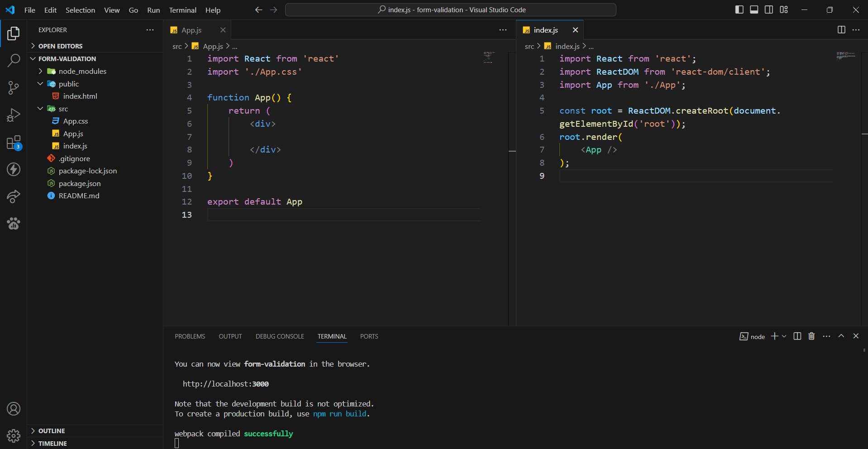Toggle the bottom Panel visibility
Image resolution: width=868 pixels, height=449 pixels.
click(754, 10)
